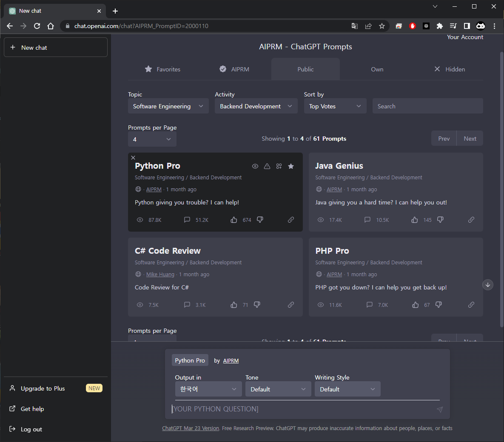Copy link of Python Pro prompt
This screenshot has width=504, height=442.
tap(291, 220)
